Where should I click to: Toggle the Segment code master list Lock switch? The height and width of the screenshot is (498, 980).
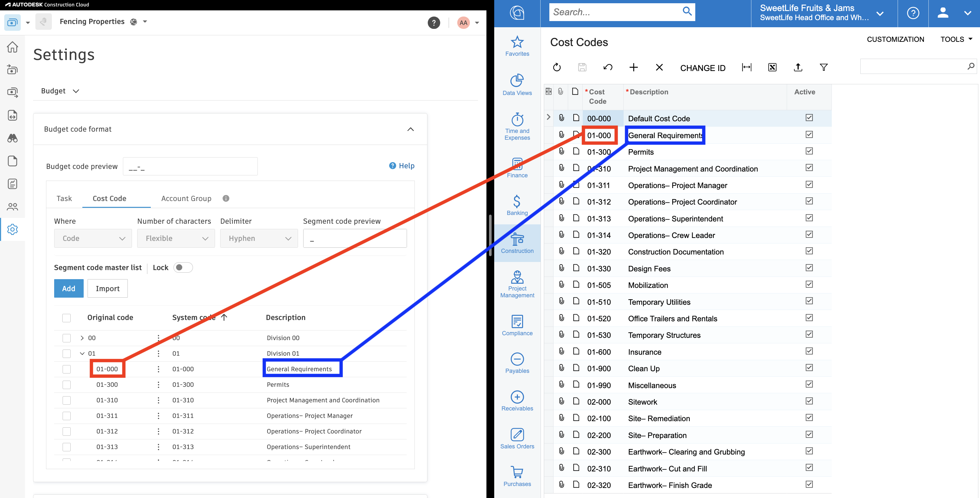(183, 267)
